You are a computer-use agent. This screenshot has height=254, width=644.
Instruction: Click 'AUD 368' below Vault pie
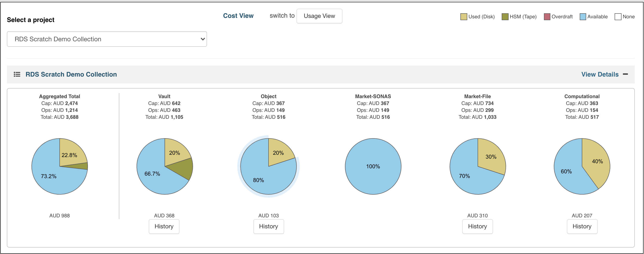[164, 215]
